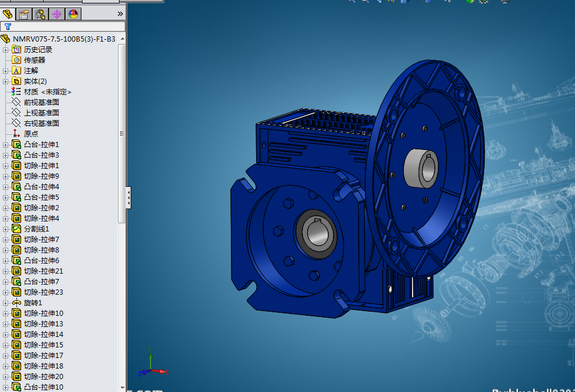Select the 分割线1 split line icon
The width and height of the screenshot is (575, 392).
point(16,229)
